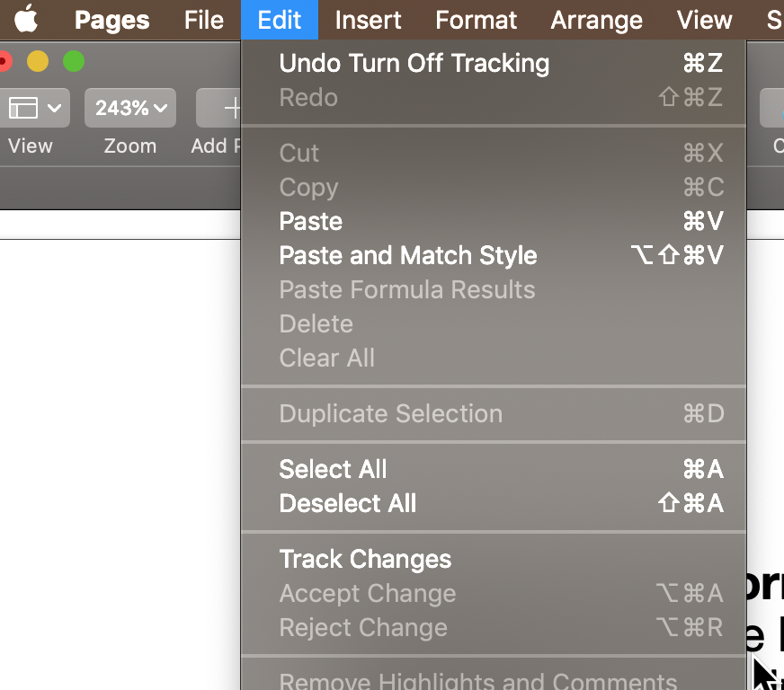Open the Format menu
The image size is (784, 690).
tap(476, 19)
